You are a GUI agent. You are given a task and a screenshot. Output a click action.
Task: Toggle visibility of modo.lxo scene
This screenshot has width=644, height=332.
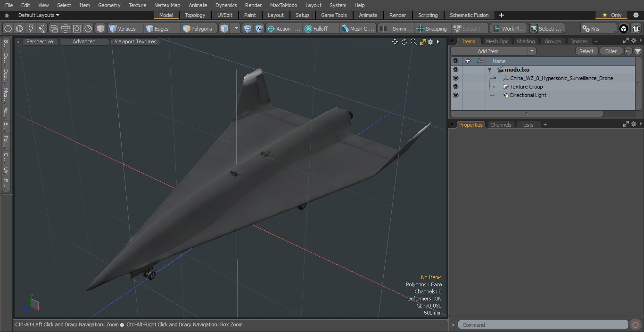tap(455, 70)
